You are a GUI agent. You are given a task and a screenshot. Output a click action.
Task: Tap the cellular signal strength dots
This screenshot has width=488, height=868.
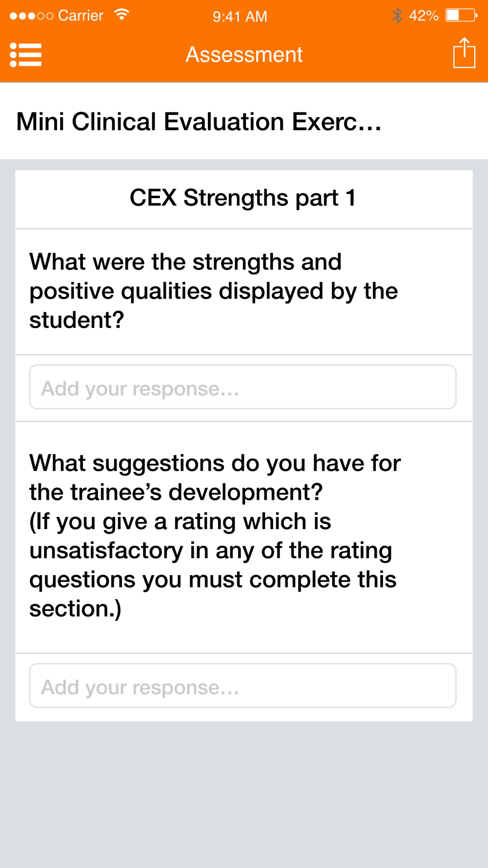click(x=31, y=16)
